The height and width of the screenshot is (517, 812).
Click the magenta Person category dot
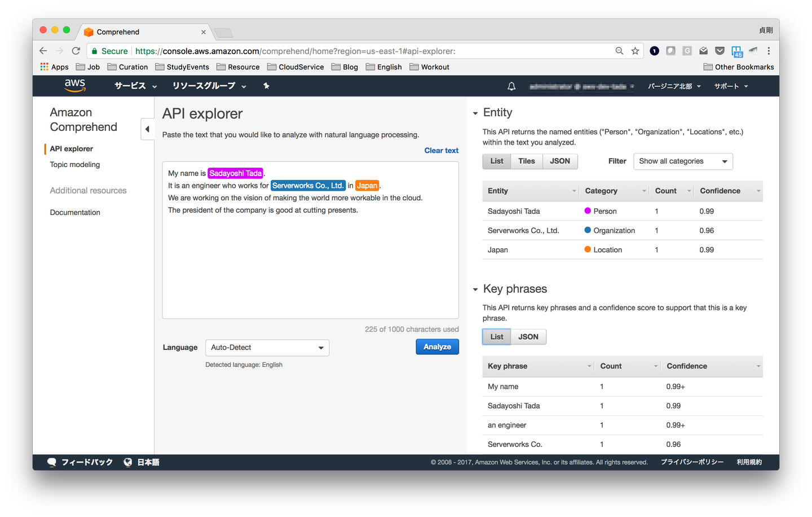pyautogui.click(x=588, y=211)
